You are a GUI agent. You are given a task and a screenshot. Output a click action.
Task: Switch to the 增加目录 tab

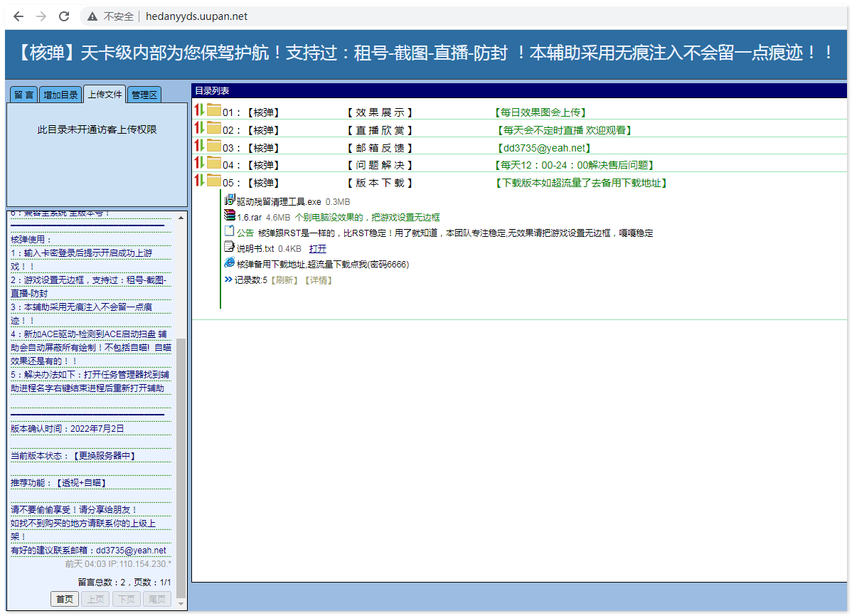60,93
